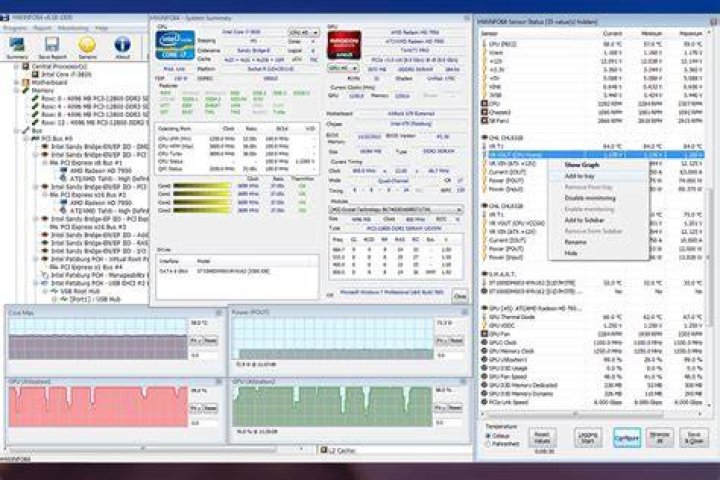This screenshot has height=480, width=720.
Task: Select the GPU Memory Clock sensor row
Action: pyautogui.click(x=592, y=351)
